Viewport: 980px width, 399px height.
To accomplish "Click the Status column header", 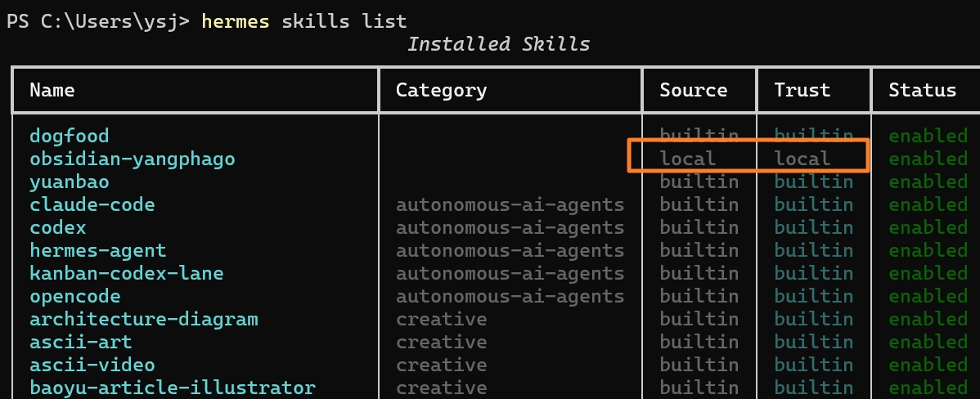I will [923, 90].
